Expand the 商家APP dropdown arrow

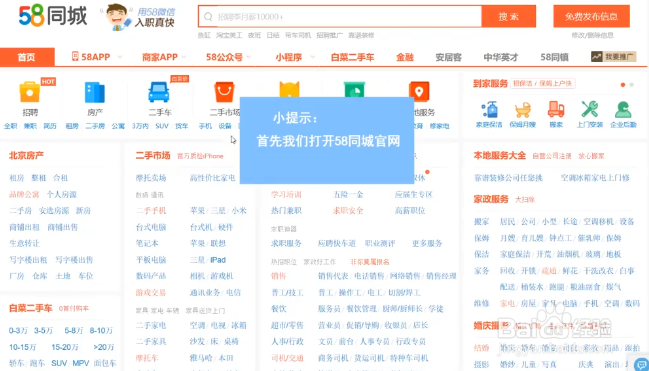(x=184, y=58)
